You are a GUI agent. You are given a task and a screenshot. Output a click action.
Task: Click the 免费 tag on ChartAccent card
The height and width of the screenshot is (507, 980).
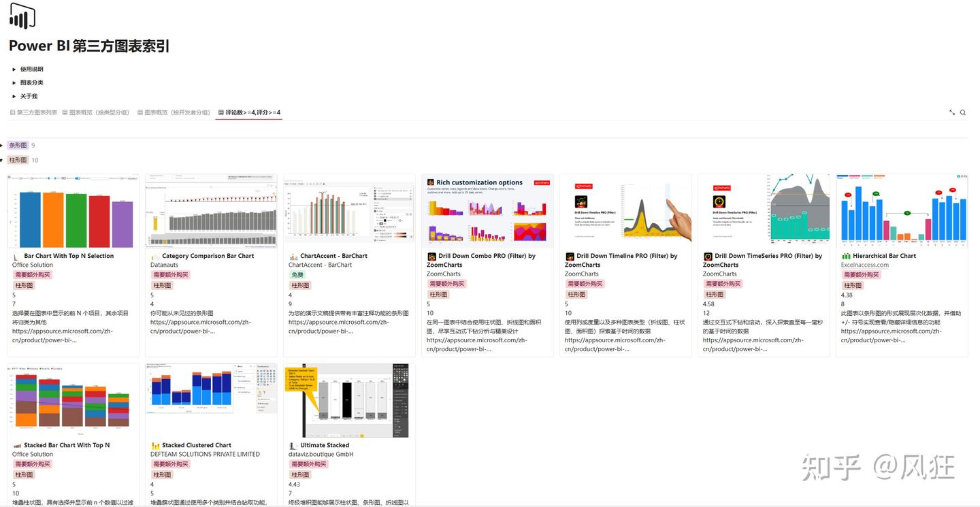click(297, 275)
